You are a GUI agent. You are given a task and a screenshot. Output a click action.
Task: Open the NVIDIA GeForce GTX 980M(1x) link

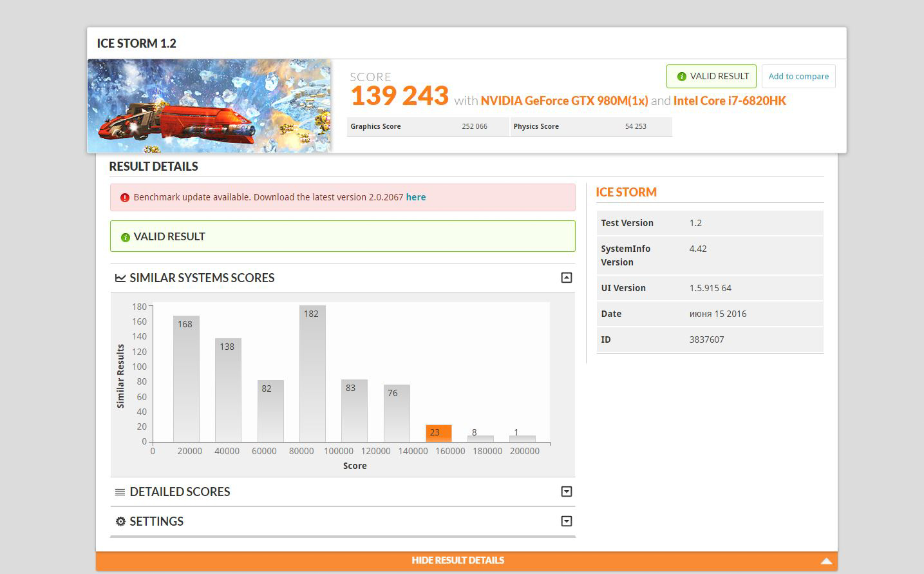pyautogui.click(x=564, y=100)
